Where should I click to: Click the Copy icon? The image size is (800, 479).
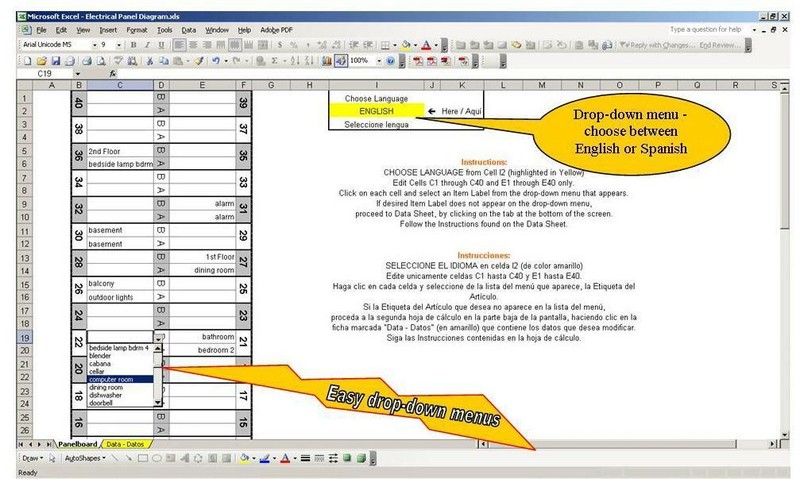[164, 61]
